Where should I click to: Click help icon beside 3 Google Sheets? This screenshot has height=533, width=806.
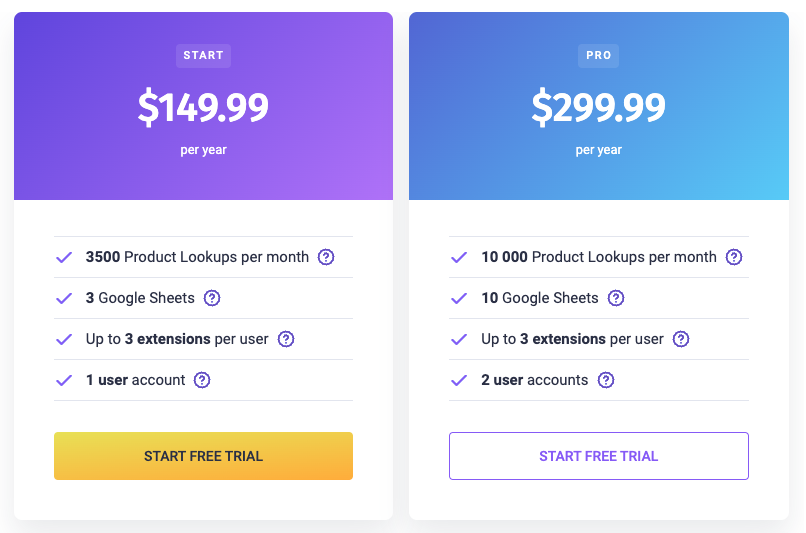pyautogui.click(x=212, y=298)
